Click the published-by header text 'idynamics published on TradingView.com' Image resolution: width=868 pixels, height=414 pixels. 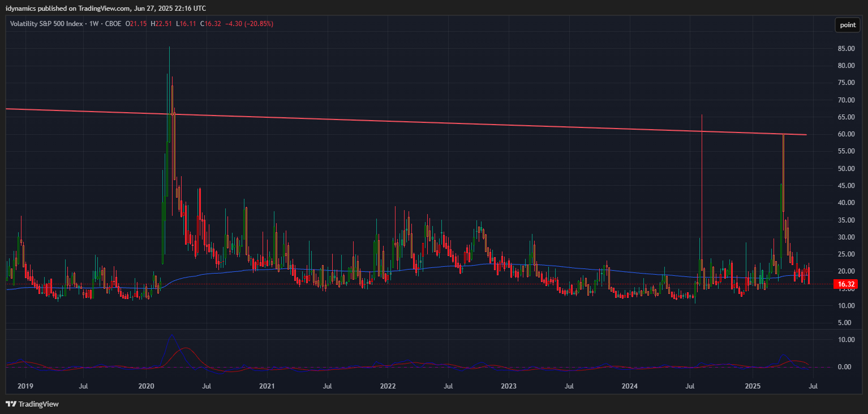click(x=68, y=8)
